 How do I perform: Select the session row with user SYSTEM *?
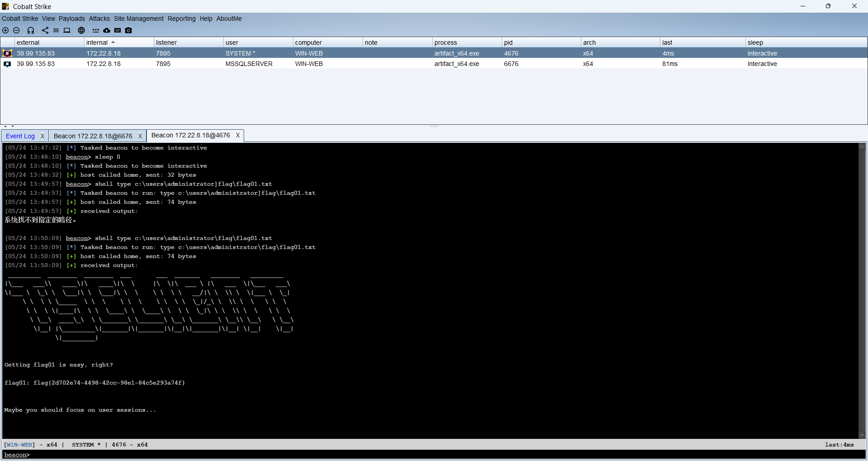(434, 53)
